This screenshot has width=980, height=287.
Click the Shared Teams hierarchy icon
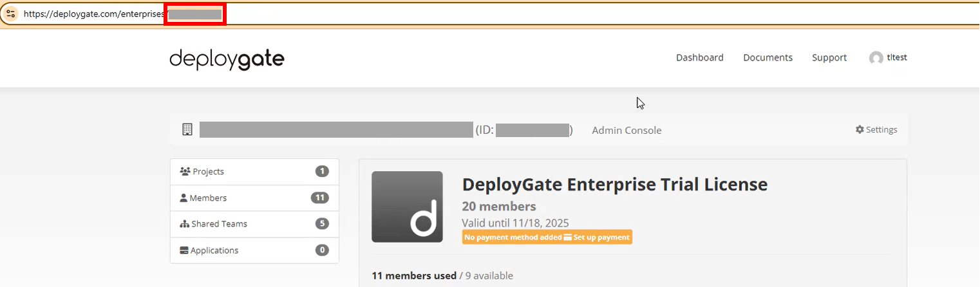[185, 224]
